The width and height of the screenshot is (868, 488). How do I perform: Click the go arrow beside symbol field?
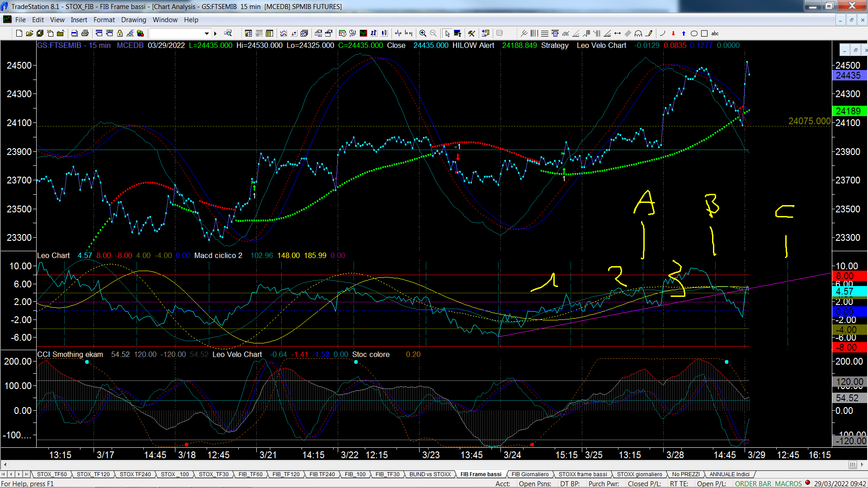216,33
